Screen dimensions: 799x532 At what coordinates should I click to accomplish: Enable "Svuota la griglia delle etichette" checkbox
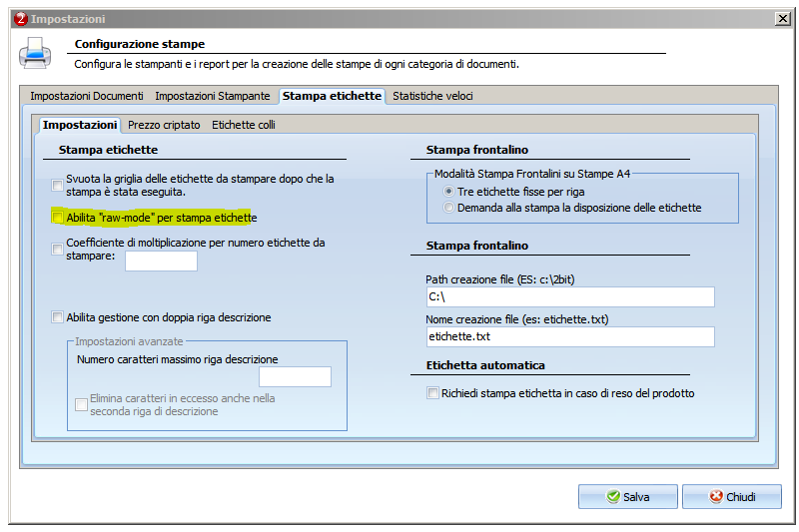(x=58, y=185)
